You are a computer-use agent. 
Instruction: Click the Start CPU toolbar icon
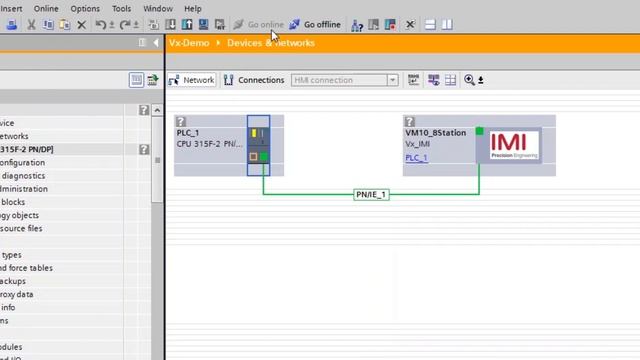point(373,24)
